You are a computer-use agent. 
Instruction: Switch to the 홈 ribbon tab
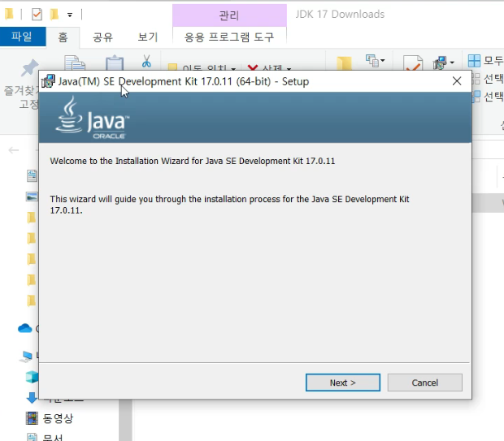pyautogui.click(x=63, y=37)
